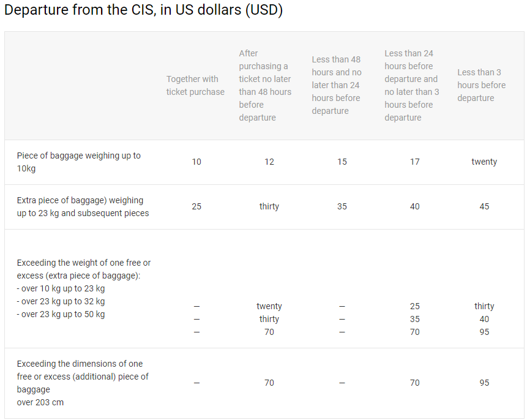Select the price cell showing 17
Screen dimensions: 527x420
[415, 162]
